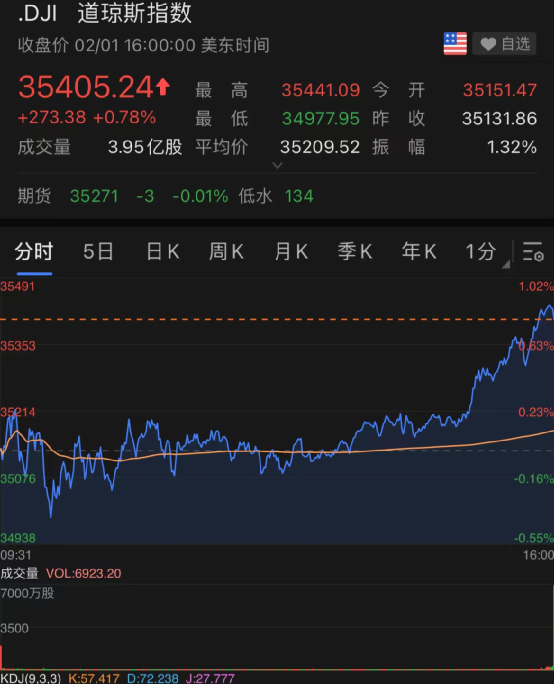Switch to the 季K tab

tap(355, 252)
